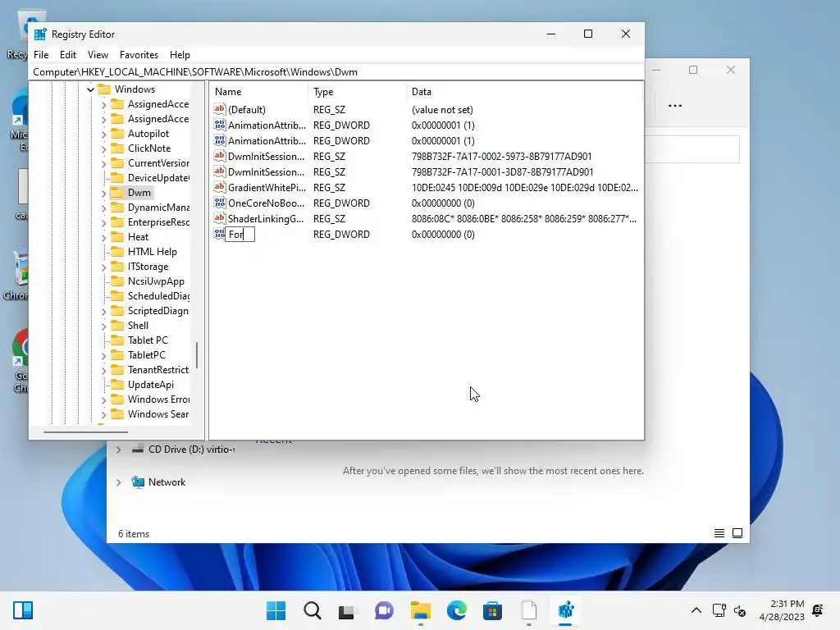Image resolution: width=840 pixels, height=630 pixels.
Task: Open Microsoft Store from taskbar
Action: [492, 610]
